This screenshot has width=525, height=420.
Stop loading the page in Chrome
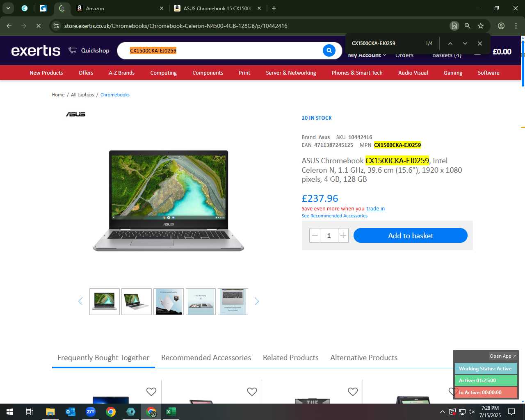pyautogui.click(x=38, y=26)
